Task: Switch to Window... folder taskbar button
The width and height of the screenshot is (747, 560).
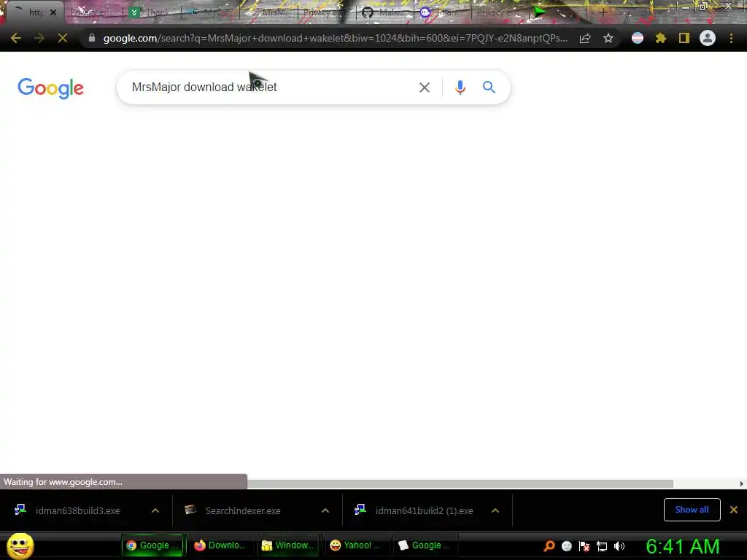Action: 288,545
